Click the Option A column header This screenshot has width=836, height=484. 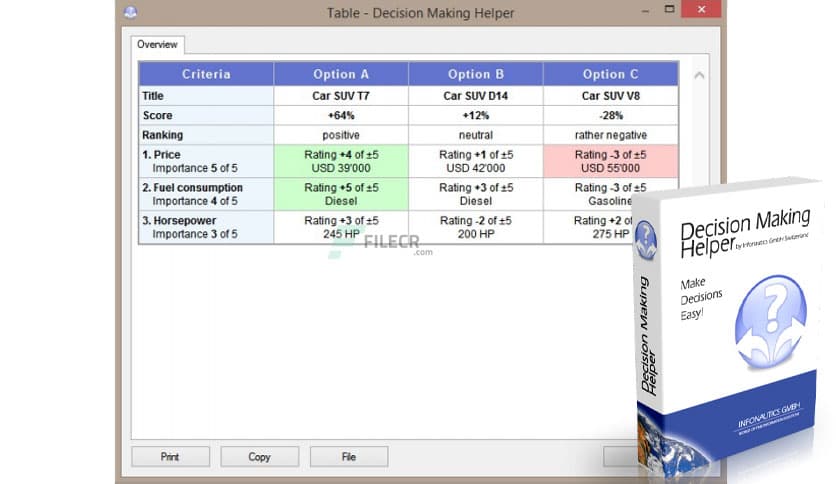pos(341,74)
